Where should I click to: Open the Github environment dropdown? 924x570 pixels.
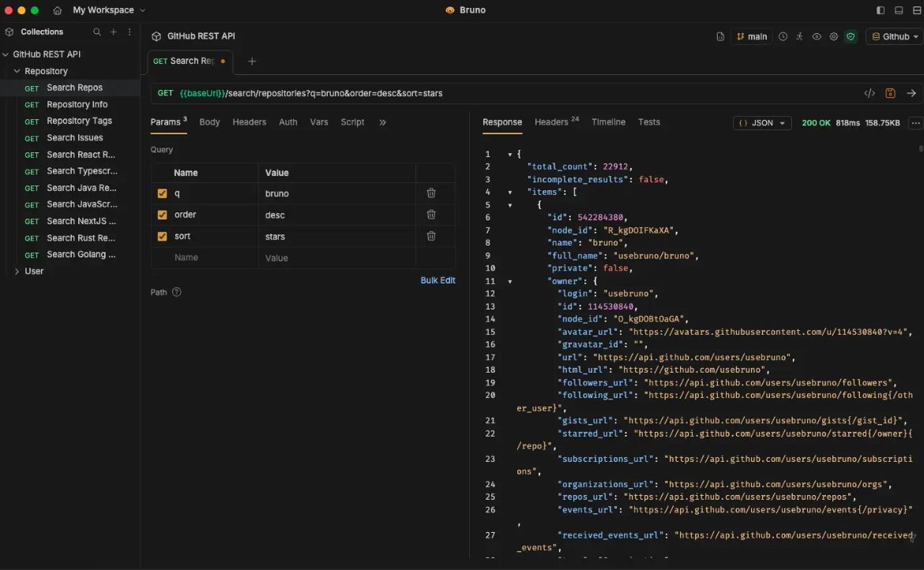click(895, 36)
